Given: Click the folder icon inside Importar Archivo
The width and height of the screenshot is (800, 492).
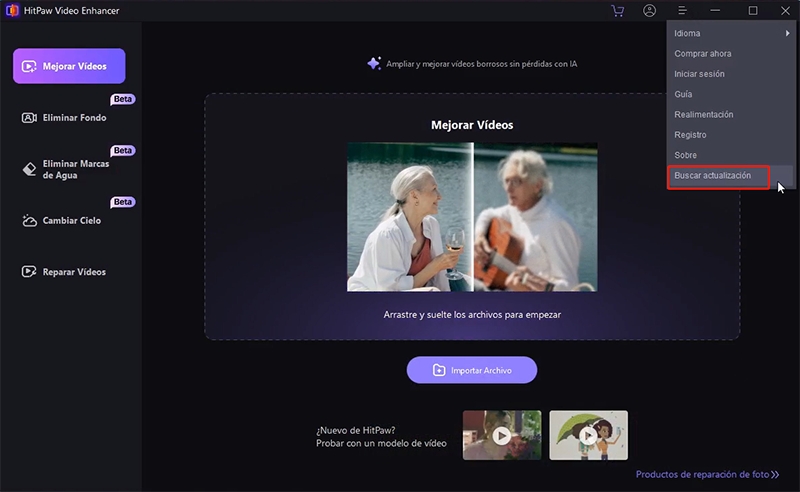Looking at the screenshot, I should pos(439,370).
